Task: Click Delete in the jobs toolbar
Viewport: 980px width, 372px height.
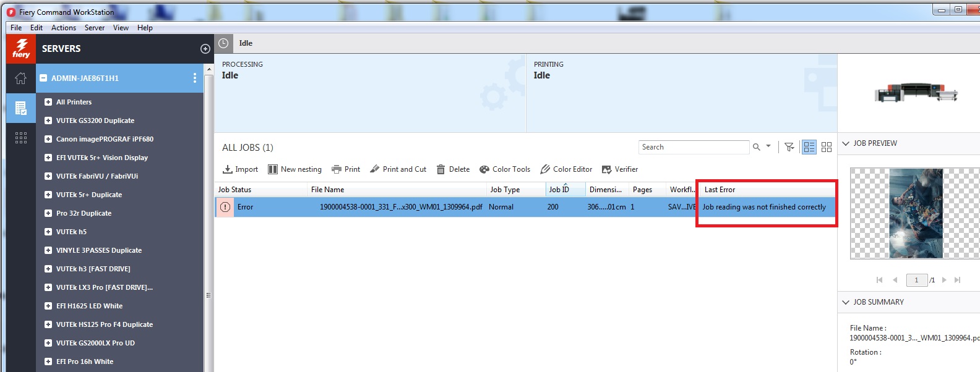Action: tap(453, 169)
